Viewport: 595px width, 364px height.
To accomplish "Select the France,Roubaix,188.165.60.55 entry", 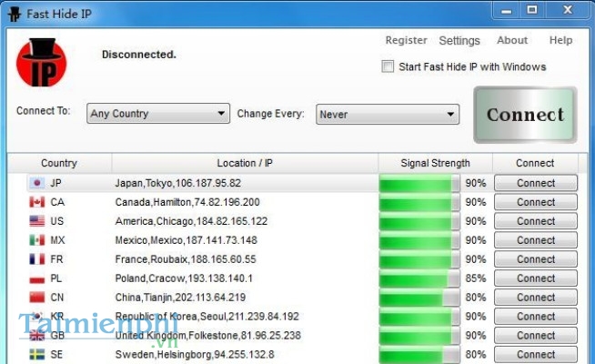I will 186,259.
